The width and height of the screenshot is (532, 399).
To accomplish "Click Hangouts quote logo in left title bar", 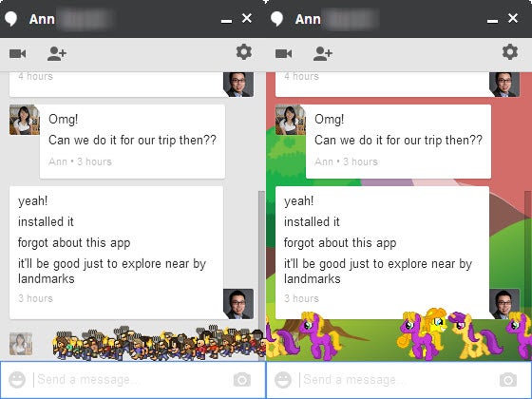I will tap(11, 19).
